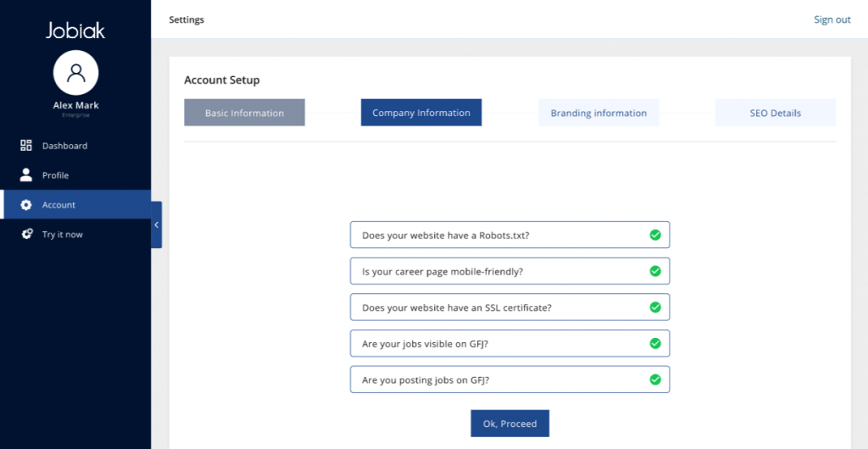Click the Sign out link
This screenshot has width=868, height=449.
tap(832, 19)
